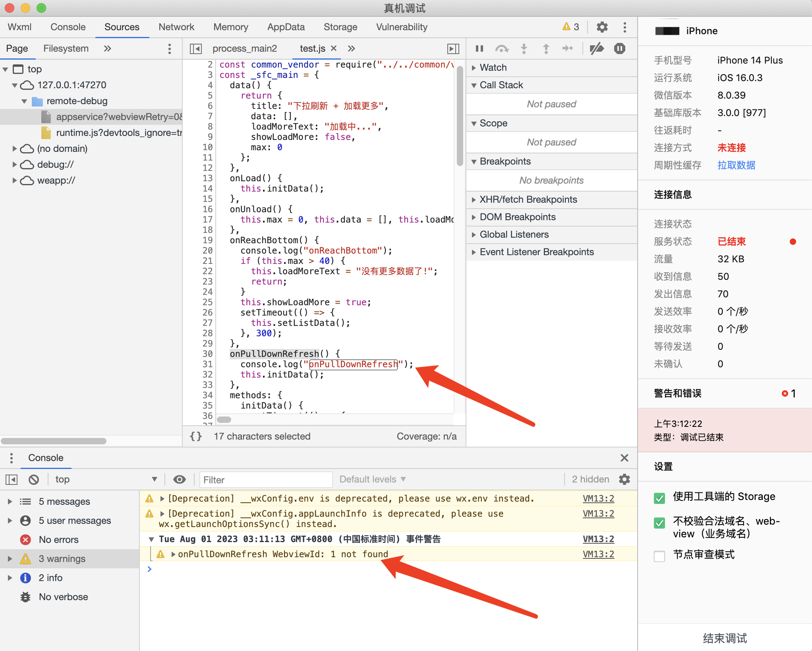
Task: Switch to the Network tab
Action: [x=176, y=27]
